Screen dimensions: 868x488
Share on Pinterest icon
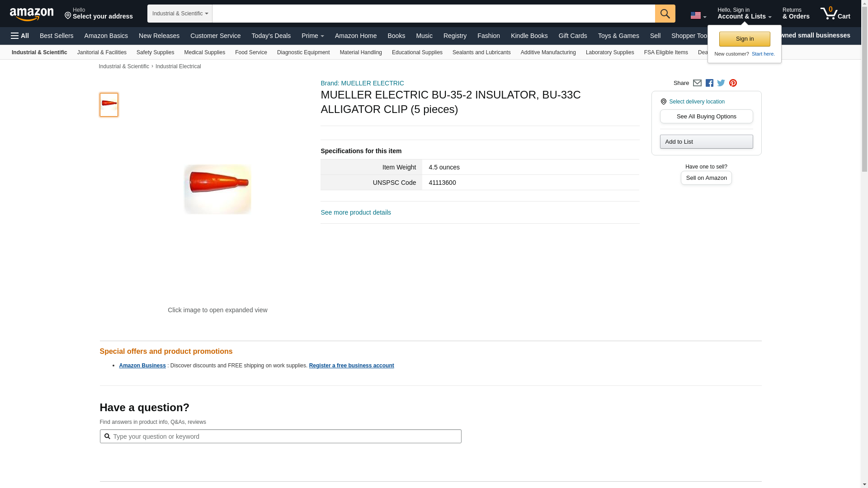click(733, 83)
